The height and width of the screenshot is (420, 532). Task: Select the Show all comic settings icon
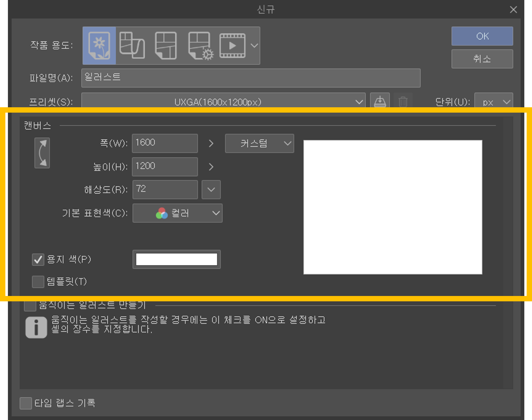(x=200, y=46)
